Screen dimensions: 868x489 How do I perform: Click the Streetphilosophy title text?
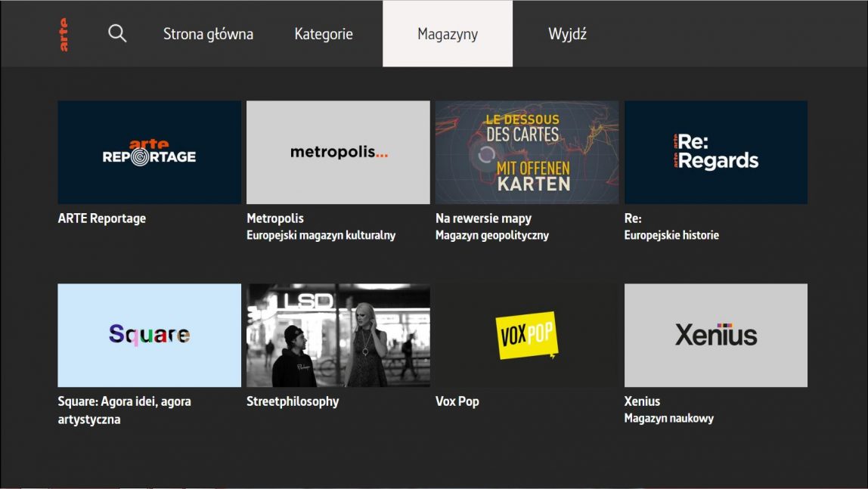click(293, 401)
